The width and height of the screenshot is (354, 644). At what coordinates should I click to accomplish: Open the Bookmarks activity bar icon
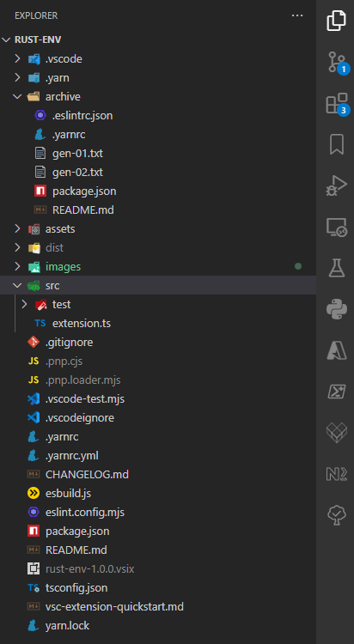pos(337,144)
